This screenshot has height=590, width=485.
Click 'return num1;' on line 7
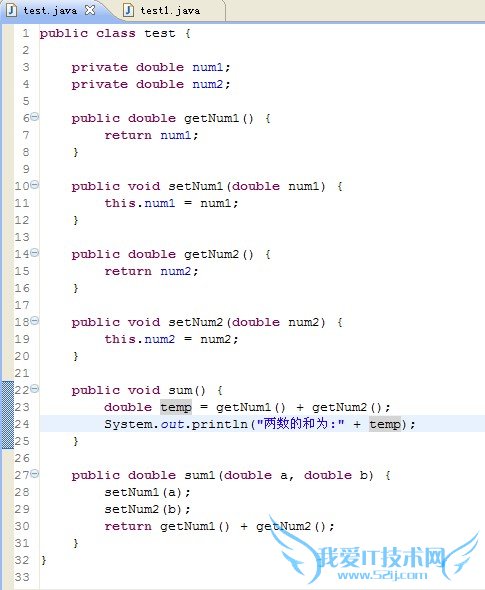click(151, 135)
